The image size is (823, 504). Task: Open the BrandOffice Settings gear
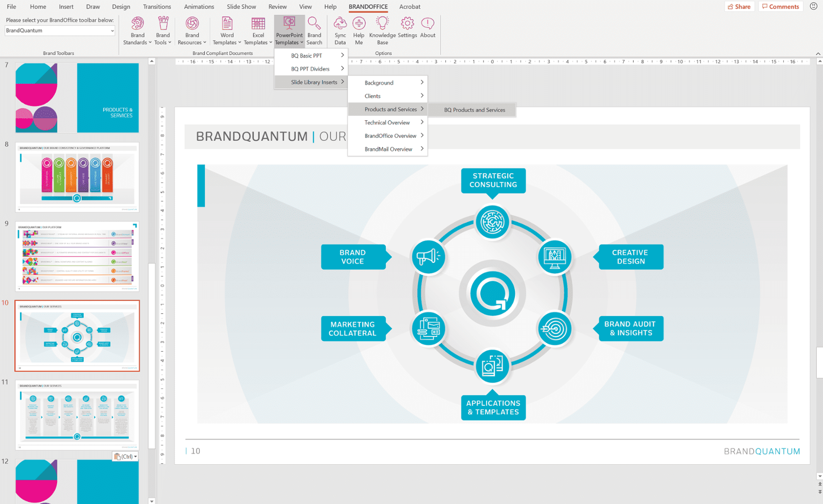coord(407,24)
